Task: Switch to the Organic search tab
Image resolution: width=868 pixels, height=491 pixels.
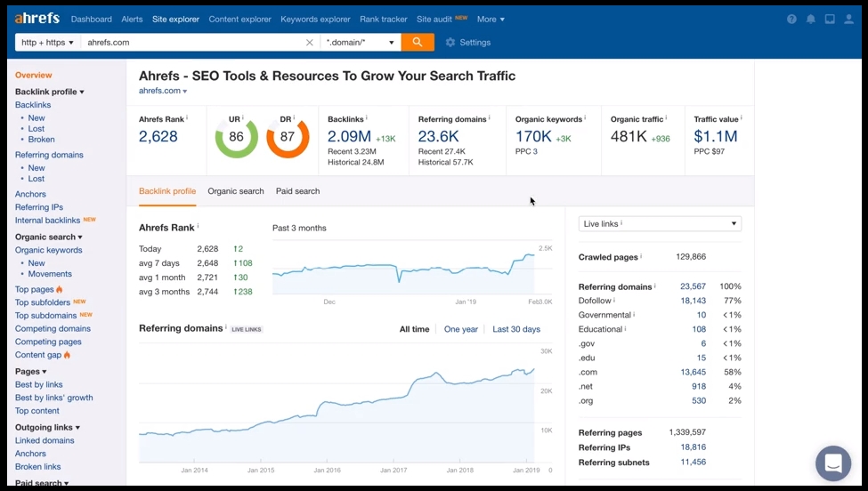Action: coord(236,191)
